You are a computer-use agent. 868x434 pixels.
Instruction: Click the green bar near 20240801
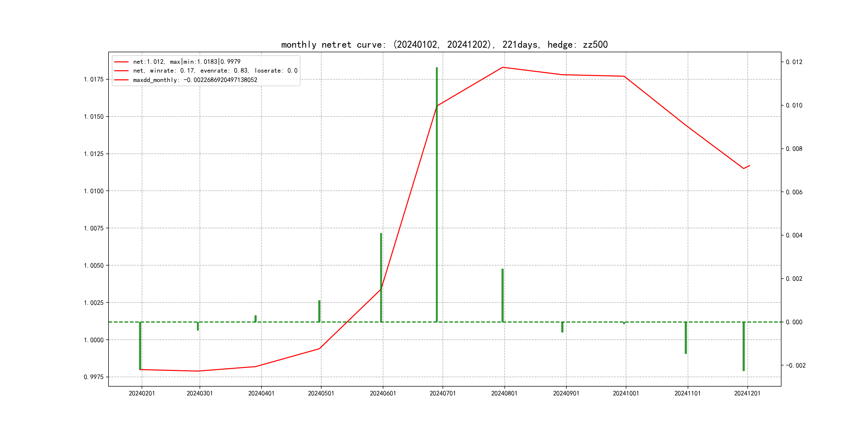click(502, 295)
